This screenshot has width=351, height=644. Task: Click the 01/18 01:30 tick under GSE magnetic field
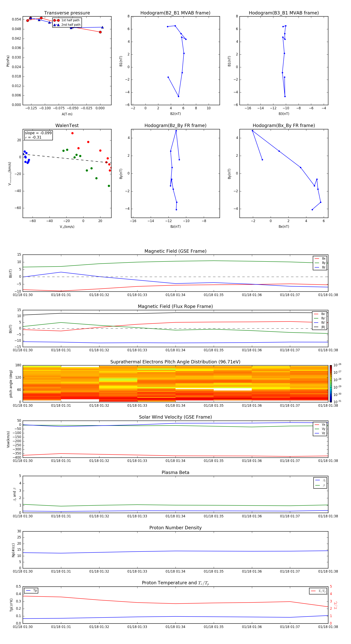(23, 295)
